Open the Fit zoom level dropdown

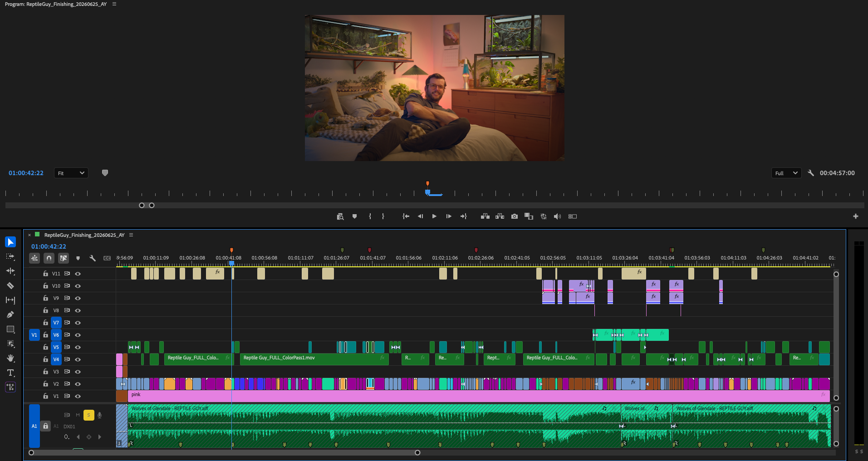(71, 173)
